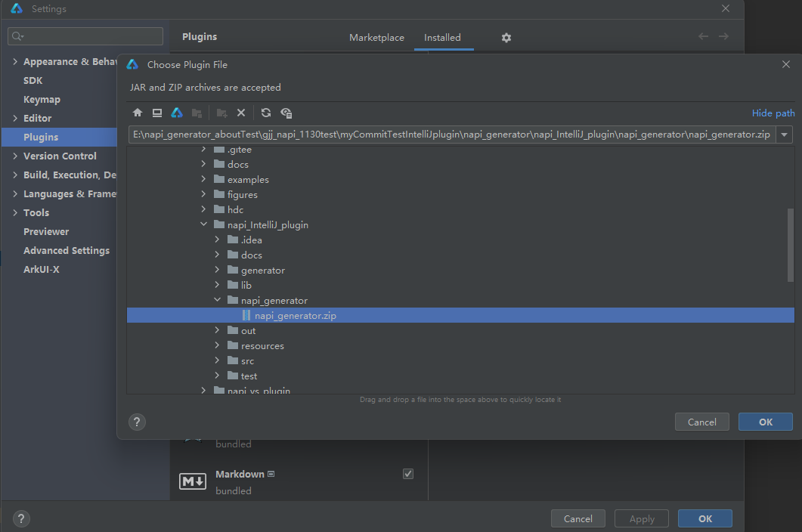This screenshot has width=802, height=532.
Task: Cancel the Choose Plugin File dialog
Action: pyautogui.click(x=701, y=422)
